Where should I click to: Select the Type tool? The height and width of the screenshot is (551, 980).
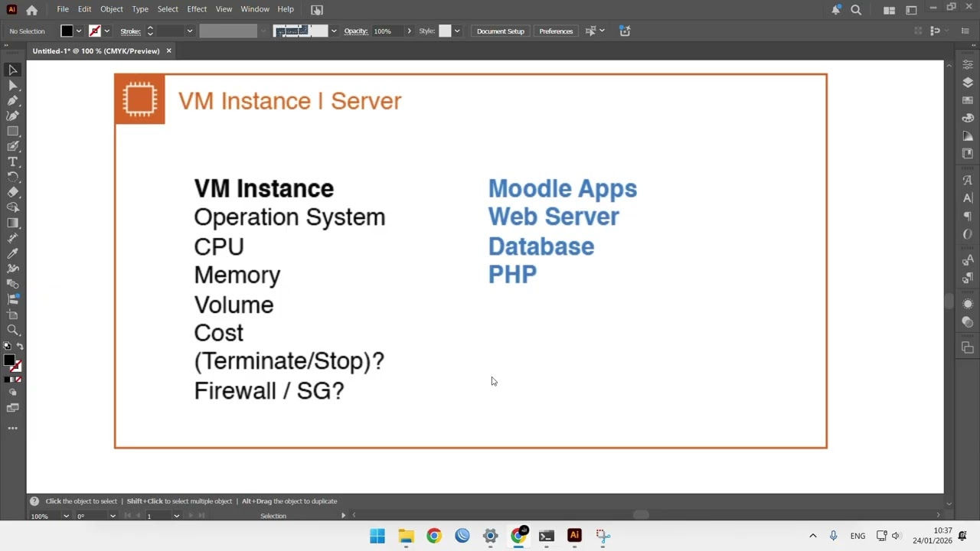pyautogui.click(x=13, y=161)
